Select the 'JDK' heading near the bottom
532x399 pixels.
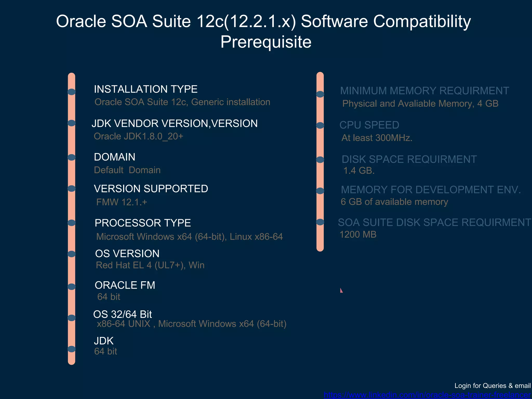[x=104, y=341]
